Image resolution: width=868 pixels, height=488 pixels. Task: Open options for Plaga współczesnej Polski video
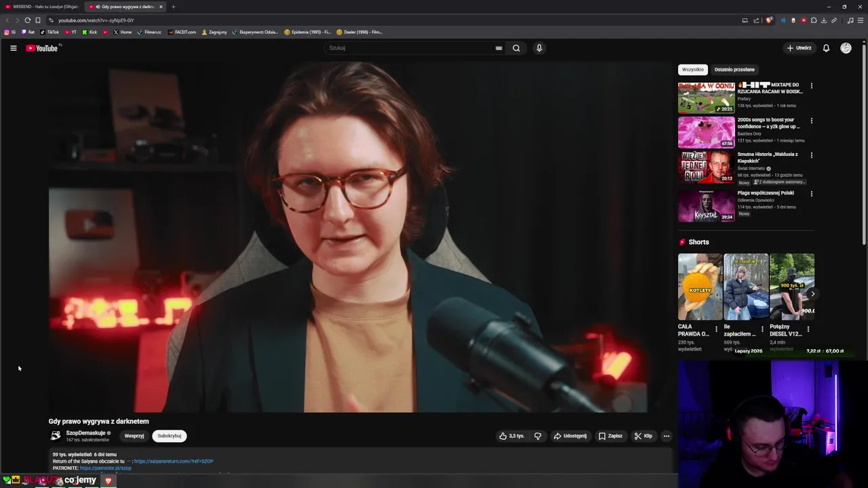pyautogui.click(x=811, y=194)
